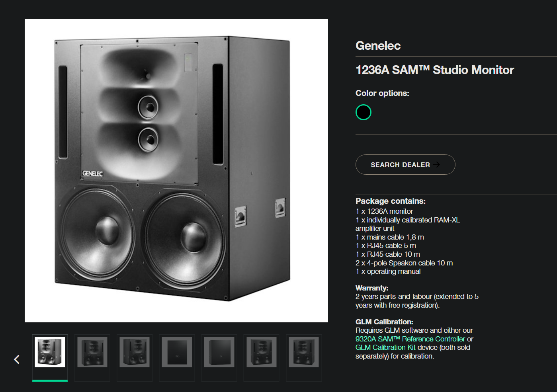The image size is (557, 392).
Task: Open the 9320A SAM Reference Controller link
Action: coord(410,339)
